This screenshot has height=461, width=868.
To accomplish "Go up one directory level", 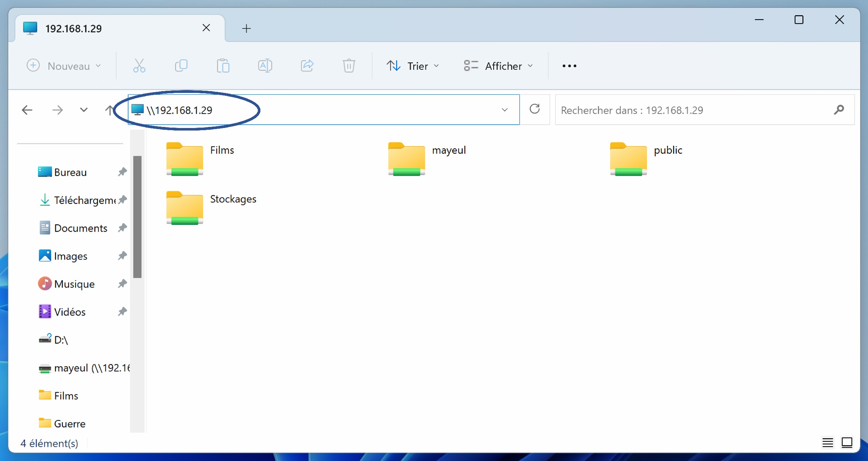I will tap(109, 110).
